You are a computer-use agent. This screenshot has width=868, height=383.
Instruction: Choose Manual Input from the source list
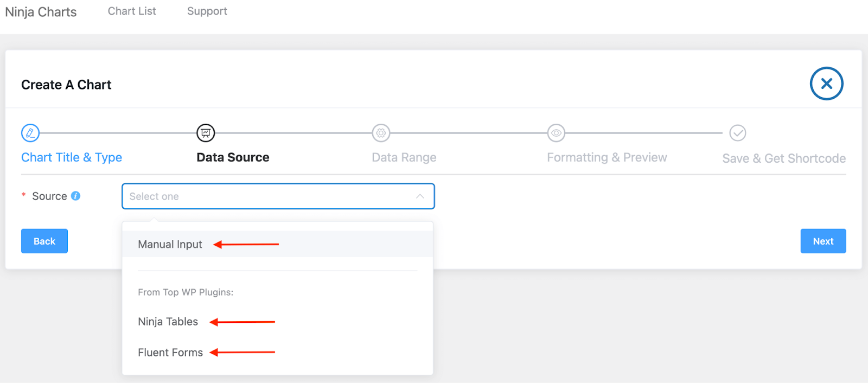[x=170, y=245]
